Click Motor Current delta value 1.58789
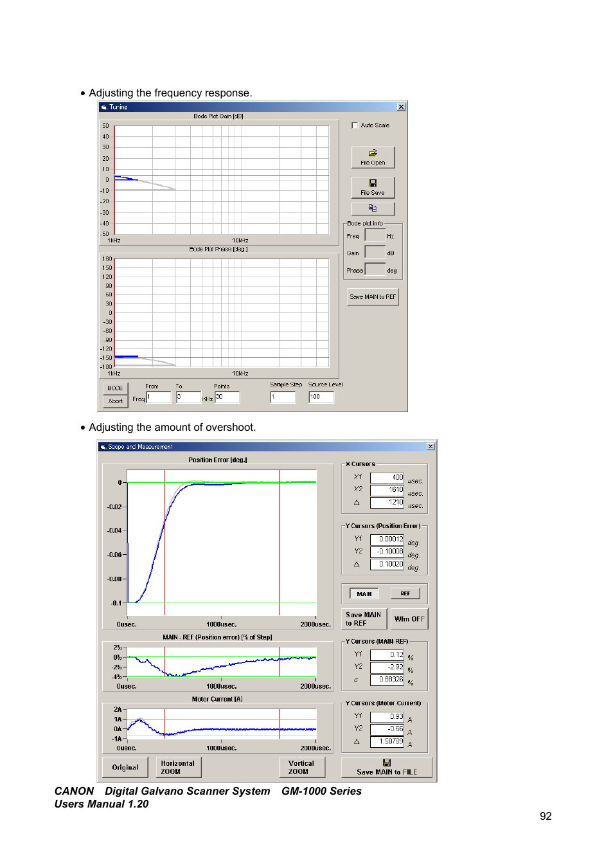This screenshot has height=868, width=613. 387,741
